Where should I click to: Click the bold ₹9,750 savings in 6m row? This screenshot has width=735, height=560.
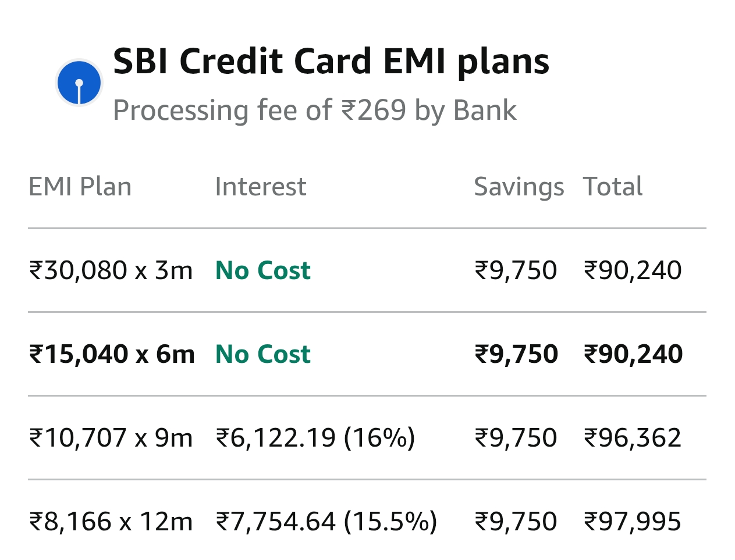[x=516, y=354]
